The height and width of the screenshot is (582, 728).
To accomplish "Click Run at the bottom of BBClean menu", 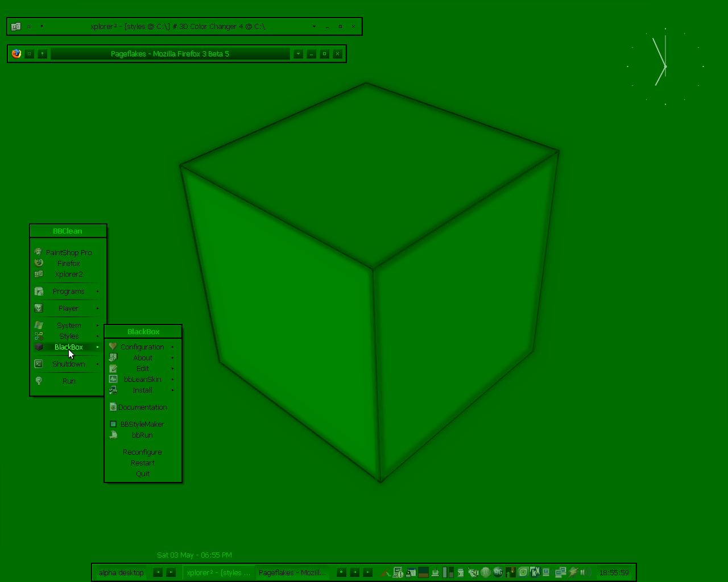I will click(68, 381).
